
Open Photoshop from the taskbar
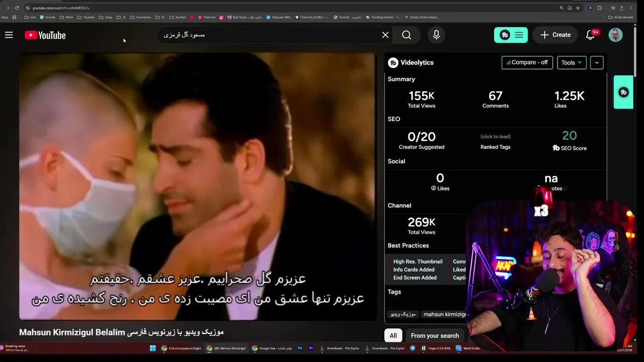pyautogui.click(x=300, y=348)
